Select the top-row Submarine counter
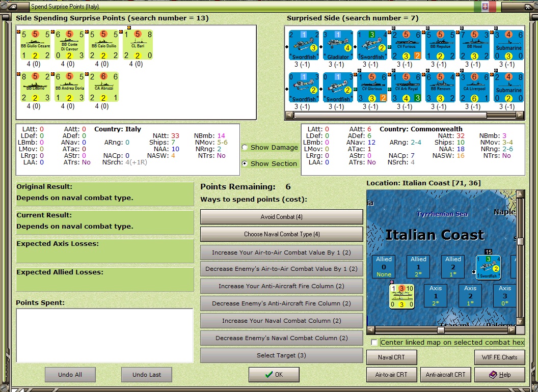This screenshot has height=392, width=538. pyautogui.click(x=508, y=45)
